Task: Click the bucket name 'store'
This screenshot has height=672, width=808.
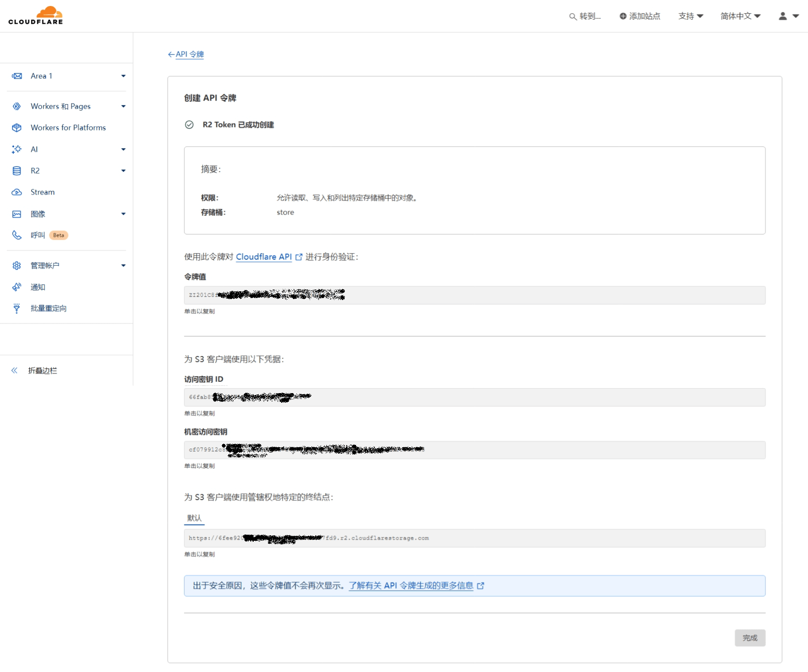Action: point(285,212)
